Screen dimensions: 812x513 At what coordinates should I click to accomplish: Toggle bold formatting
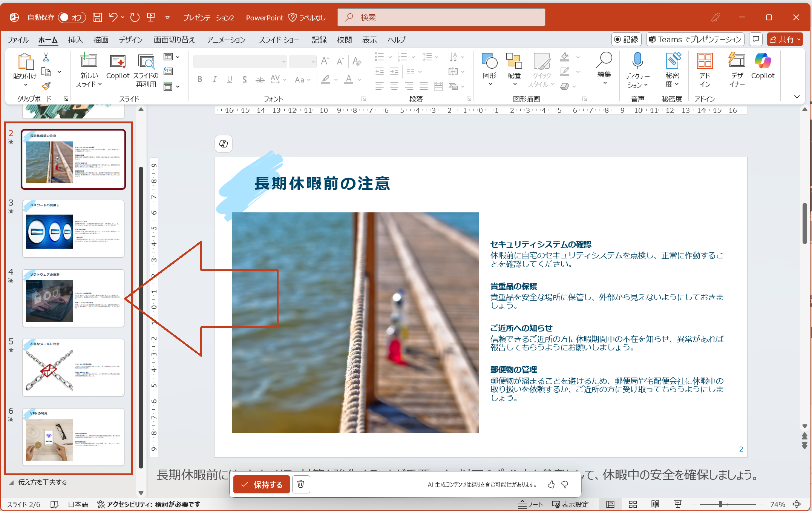200,79
